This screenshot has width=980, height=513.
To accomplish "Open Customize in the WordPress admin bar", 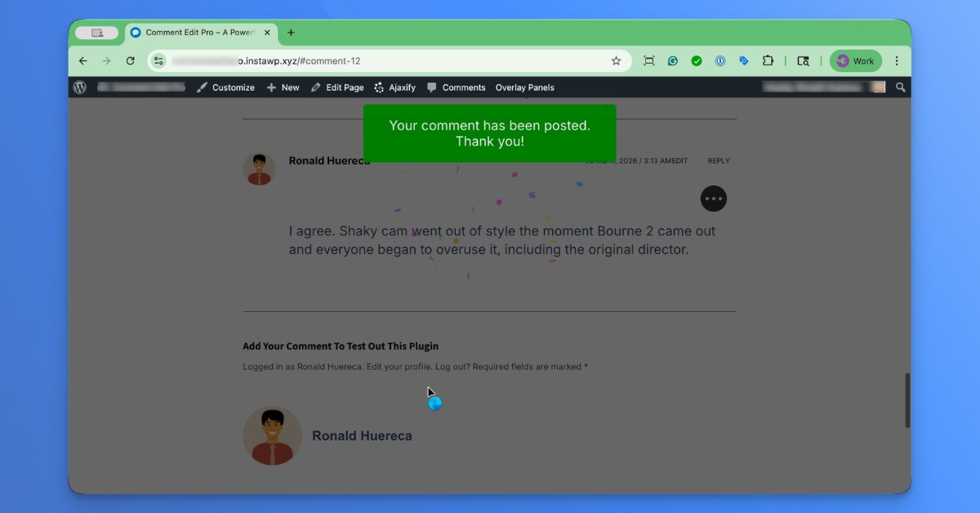I will (x=226, y=87).
